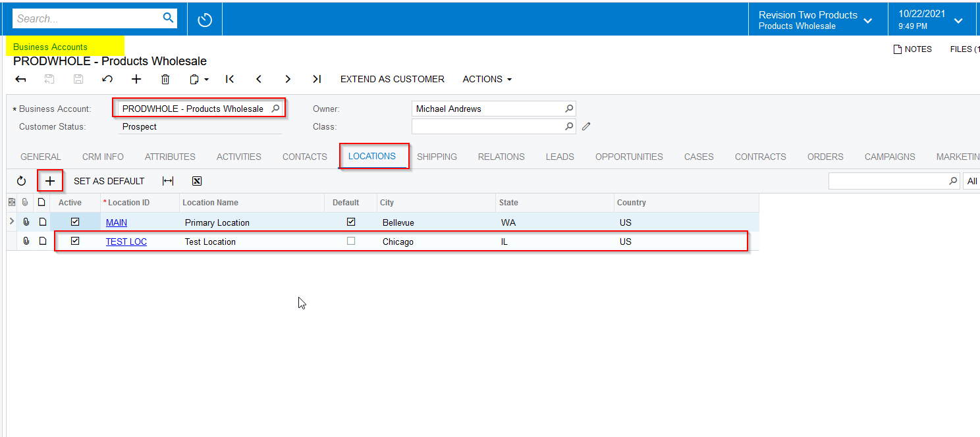Click the Undo toolbar icon
Screen dimensions: 980x437
[x=107, y=79]
